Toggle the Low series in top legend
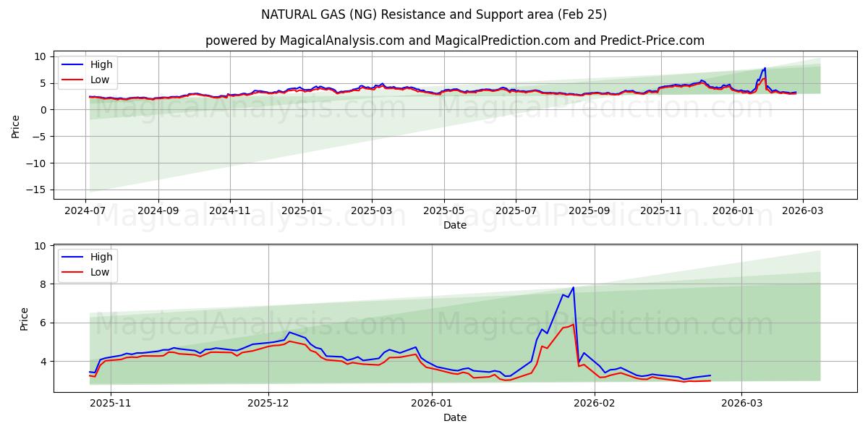 tap(101, 80)
